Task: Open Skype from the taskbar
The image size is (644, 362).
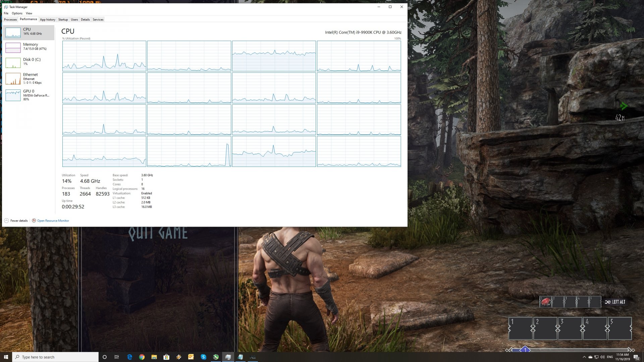Action: point(203,357)
